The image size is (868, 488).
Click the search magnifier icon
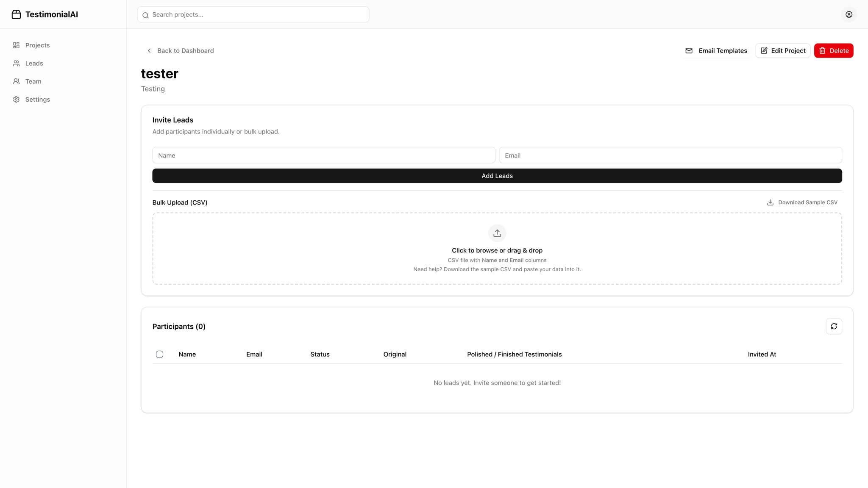(x=145, y=15)
